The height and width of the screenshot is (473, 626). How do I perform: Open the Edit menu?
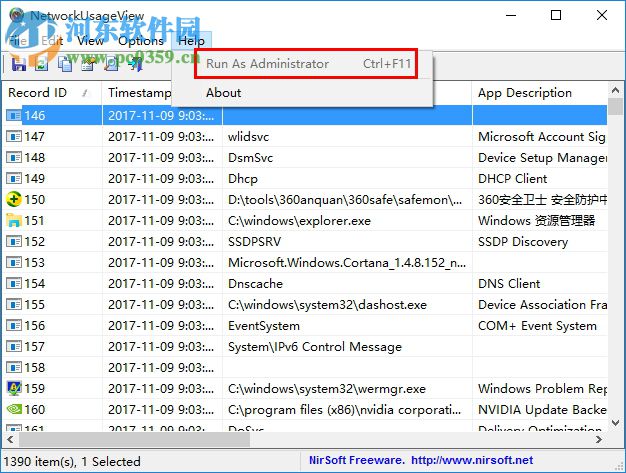(52, 41)
